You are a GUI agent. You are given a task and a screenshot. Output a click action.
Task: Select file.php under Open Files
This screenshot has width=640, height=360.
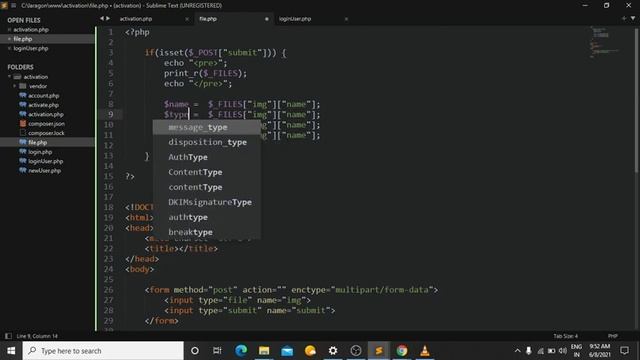(22, 39)
